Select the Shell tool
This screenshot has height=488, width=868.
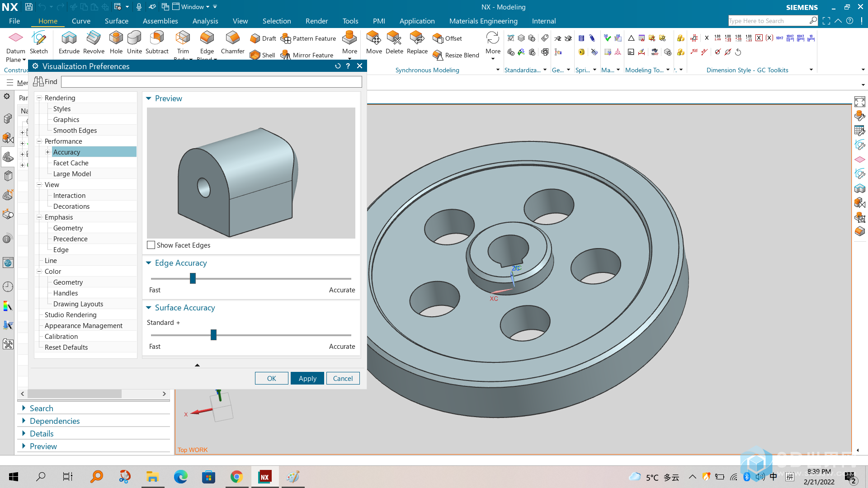(263, 55)
